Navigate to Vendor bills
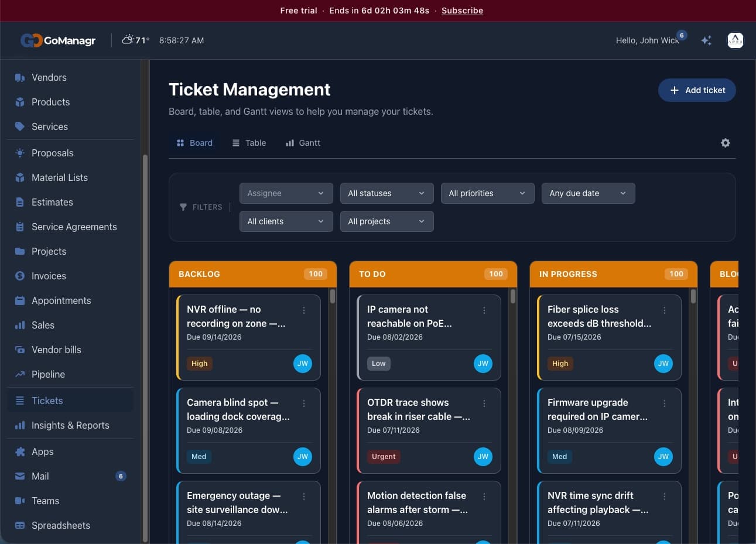756x544 pixels. coord(70,350)
